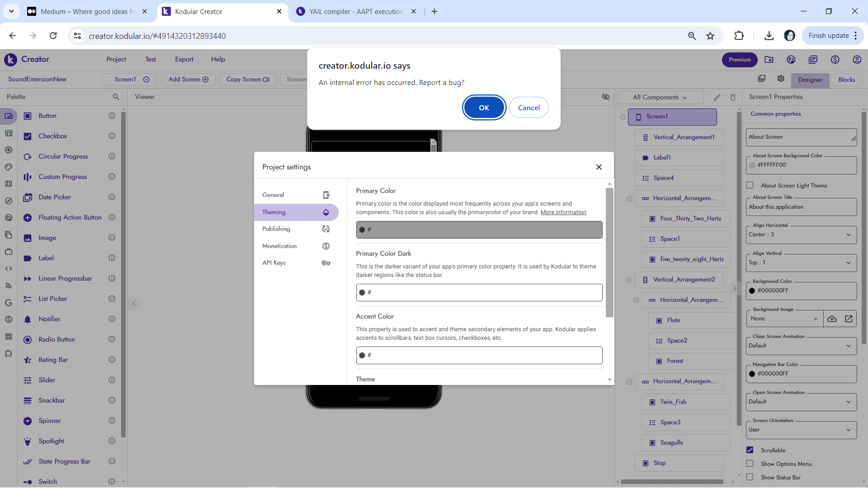Enable Show Status Bar checkbox
The height and width of the screenshot is (488, 868).
coord(750,477)
